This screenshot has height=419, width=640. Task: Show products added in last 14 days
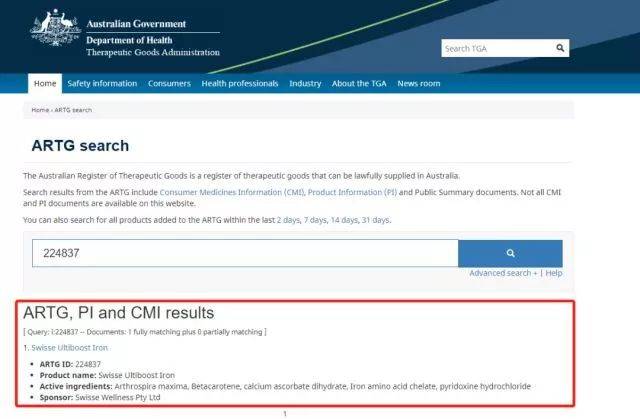(x=344, y=220)
